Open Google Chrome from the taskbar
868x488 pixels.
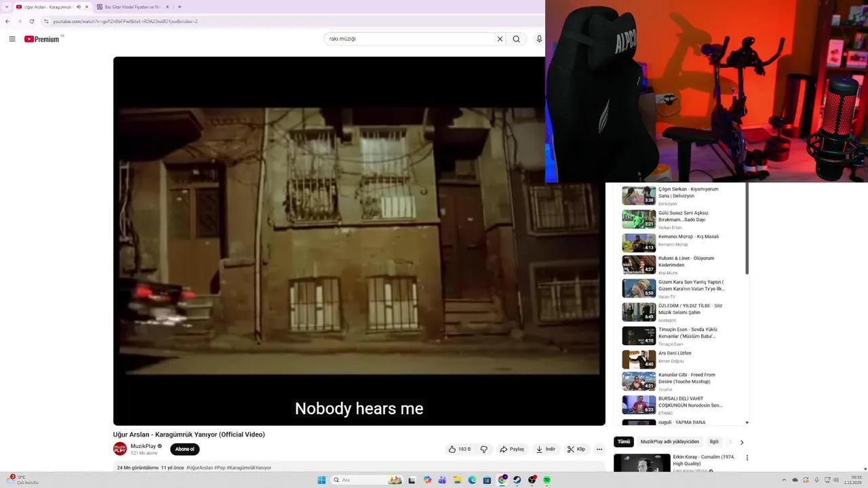(502, 480)
